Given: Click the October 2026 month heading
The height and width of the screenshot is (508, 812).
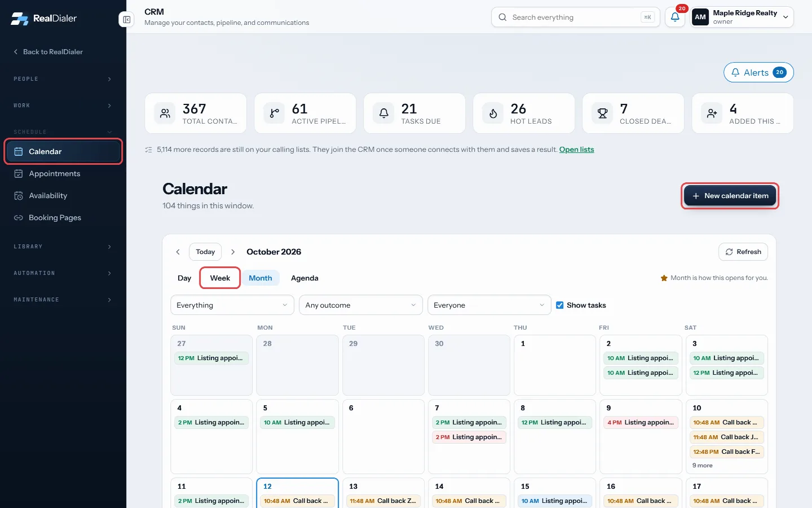Looking at the screenshot, I should [274, 252].
